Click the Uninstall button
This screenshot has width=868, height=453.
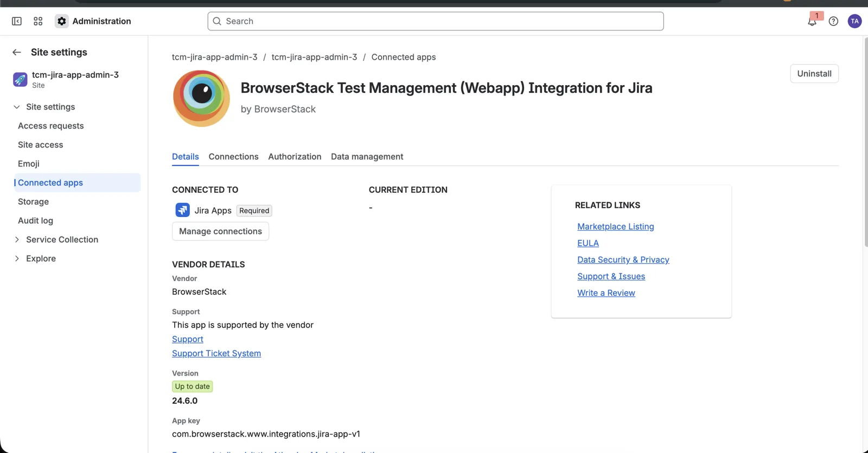click(x=814, y=74)
